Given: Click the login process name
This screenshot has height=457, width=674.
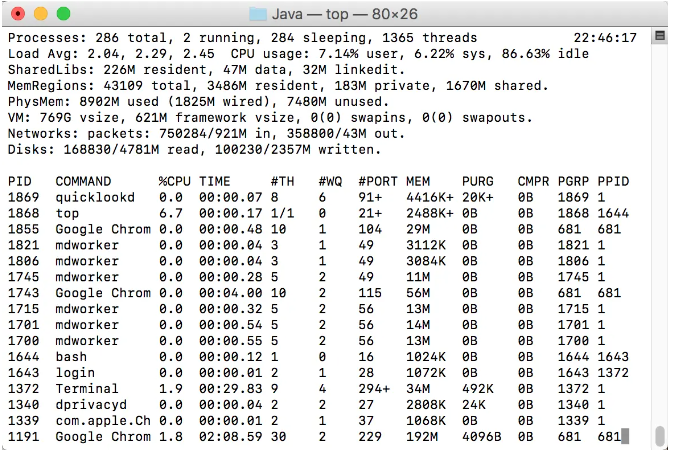Looking at the screenshot, I should pos(75,372).
